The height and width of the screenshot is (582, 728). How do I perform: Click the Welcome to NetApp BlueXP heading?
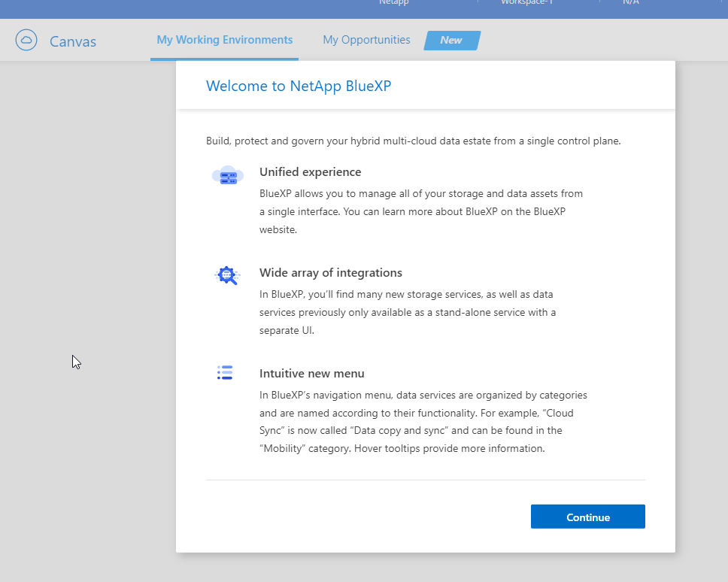(x=299, y=86)
